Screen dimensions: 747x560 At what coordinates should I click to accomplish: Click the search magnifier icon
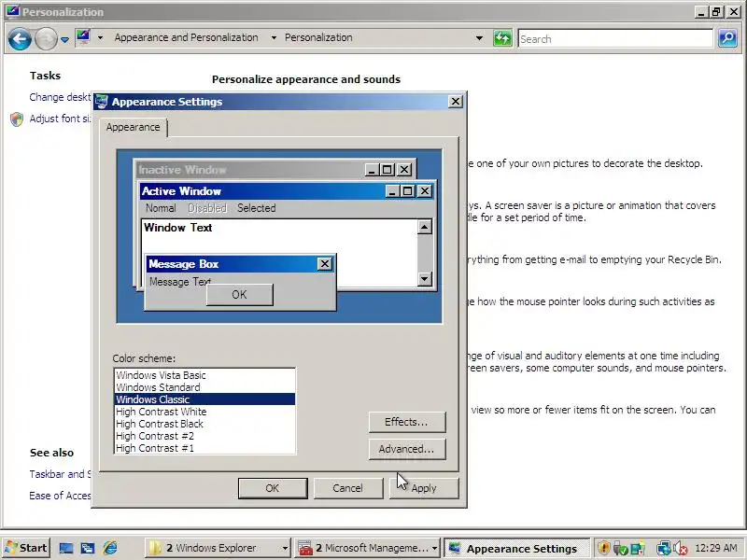[x=727, y=38]
